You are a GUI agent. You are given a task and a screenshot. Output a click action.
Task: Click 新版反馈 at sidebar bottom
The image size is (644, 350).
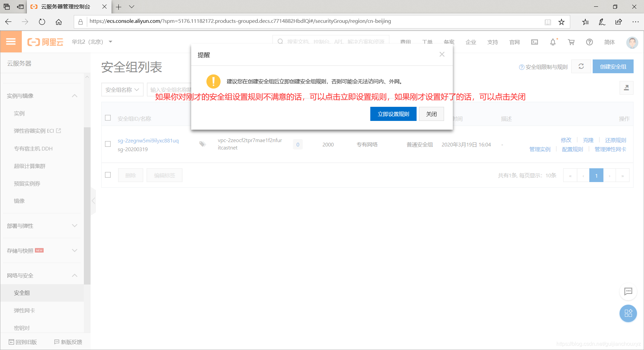coord(68,342)
